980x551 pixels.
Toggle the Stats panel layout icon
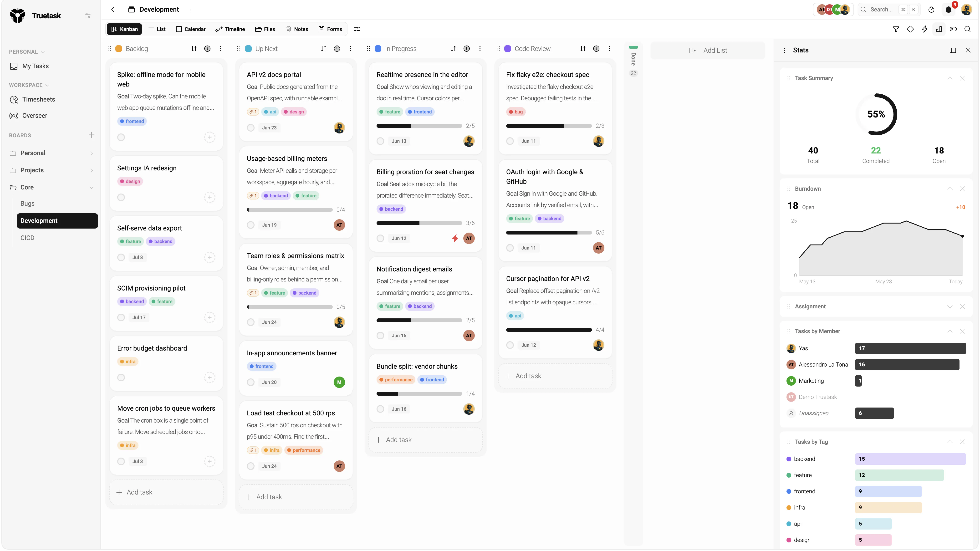tap(953, 50)
